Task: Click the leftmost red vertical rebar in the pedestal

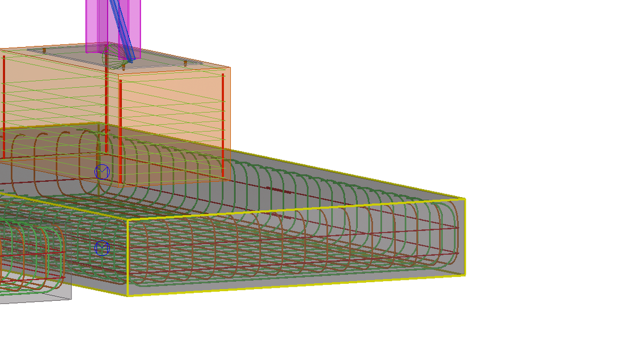Action: click(3, 108)
